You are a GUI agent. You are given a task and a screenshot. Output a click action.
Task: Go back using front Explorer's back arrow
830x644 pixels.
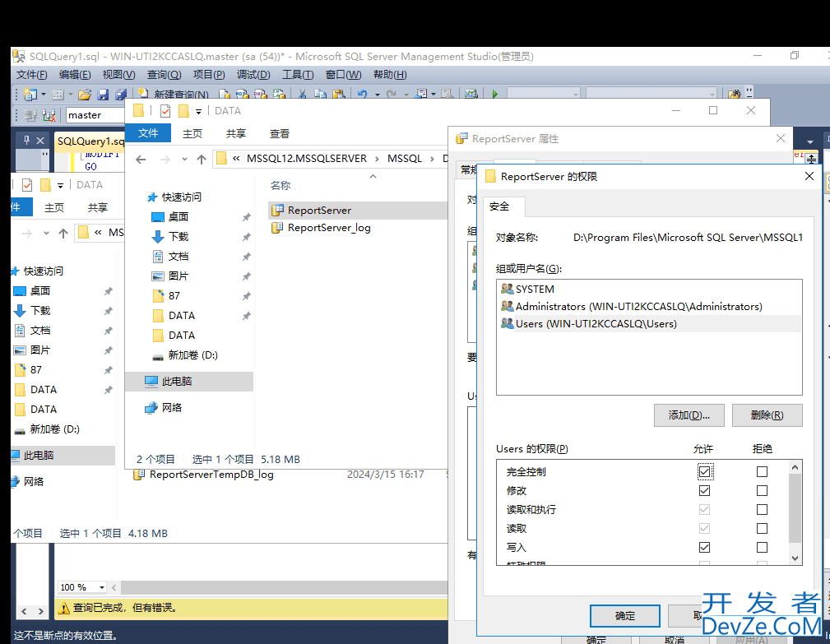tap(141, 159)
